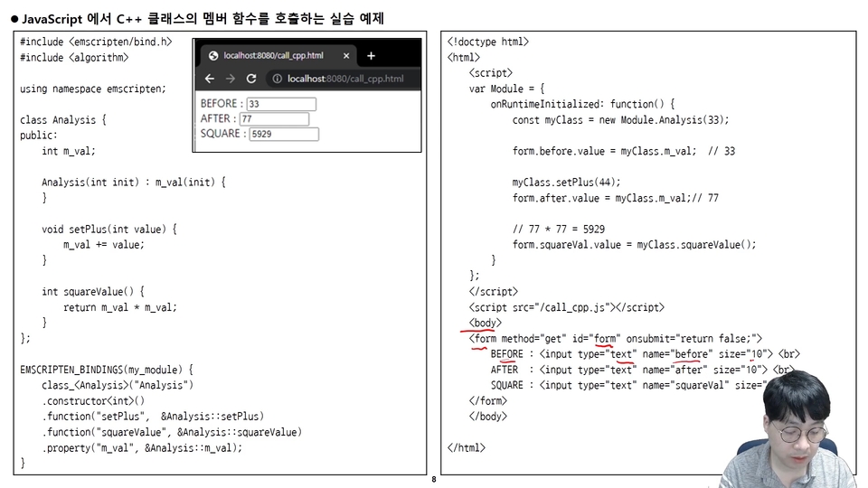Click the 'EMSCRIPTEN_BINDINGS(my_module) {' line
Screen dimensions: 868x488
(107, 370)
